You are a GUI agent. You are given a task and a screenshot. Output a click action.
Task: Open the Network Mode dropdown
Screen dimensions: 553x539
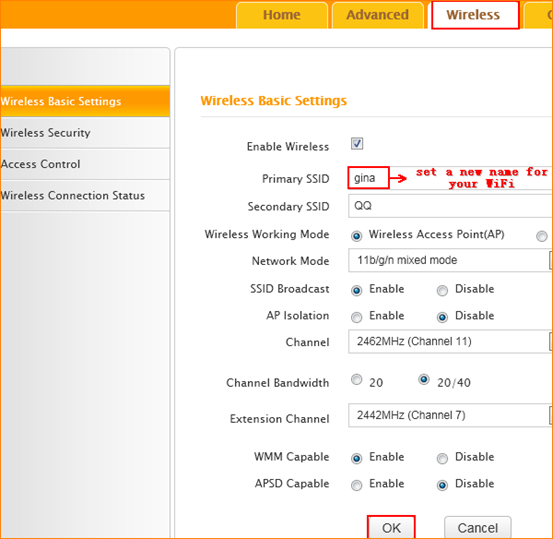pos(450,260)
